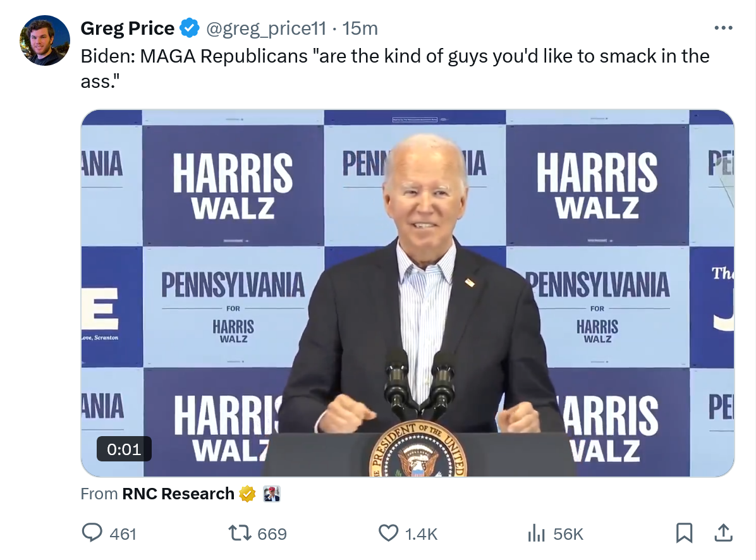Visit the RNC Research source account

[178, 494]
